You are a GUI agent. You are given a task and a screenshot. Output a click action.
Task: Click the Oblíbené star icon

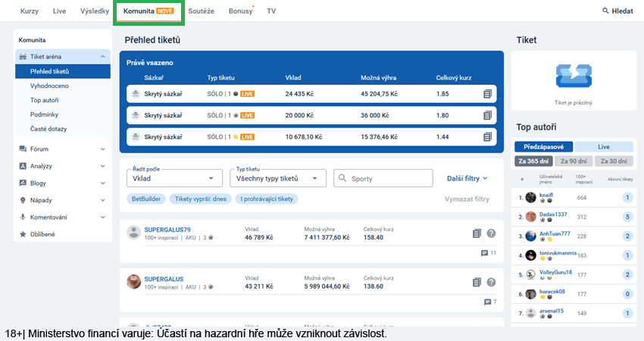pos(23,234)
